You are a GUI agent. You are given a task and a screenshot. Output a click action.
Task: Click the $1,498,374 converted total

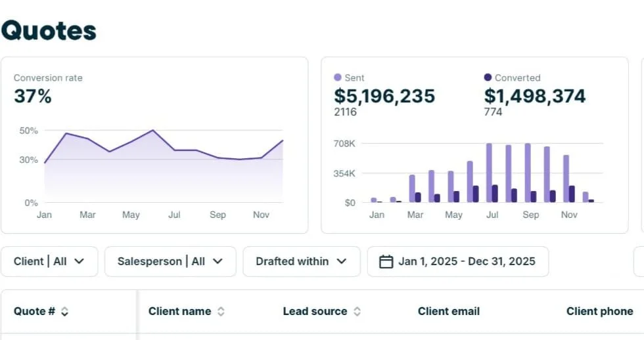[535, 96]
